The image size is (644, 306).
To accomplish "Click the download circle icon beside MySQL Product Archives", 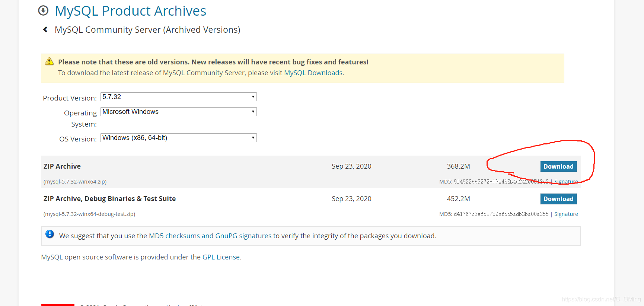I will click(43, 10).
